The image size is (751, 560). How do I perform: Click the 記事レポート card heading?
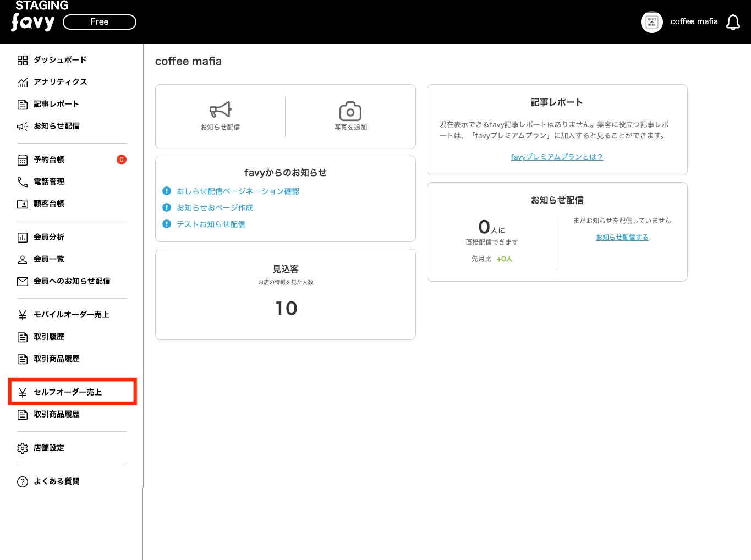[x=557, y=102]
